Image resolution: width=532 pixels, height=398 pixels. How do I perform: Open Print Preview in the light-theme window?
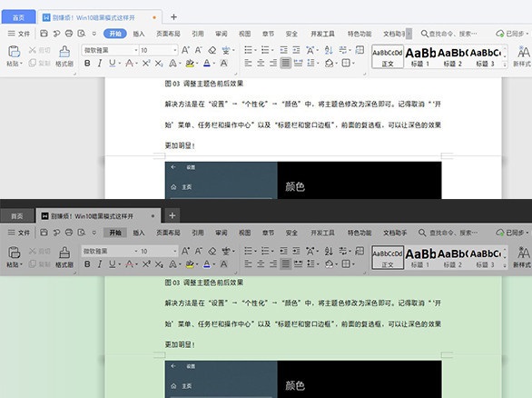[82, 34]
